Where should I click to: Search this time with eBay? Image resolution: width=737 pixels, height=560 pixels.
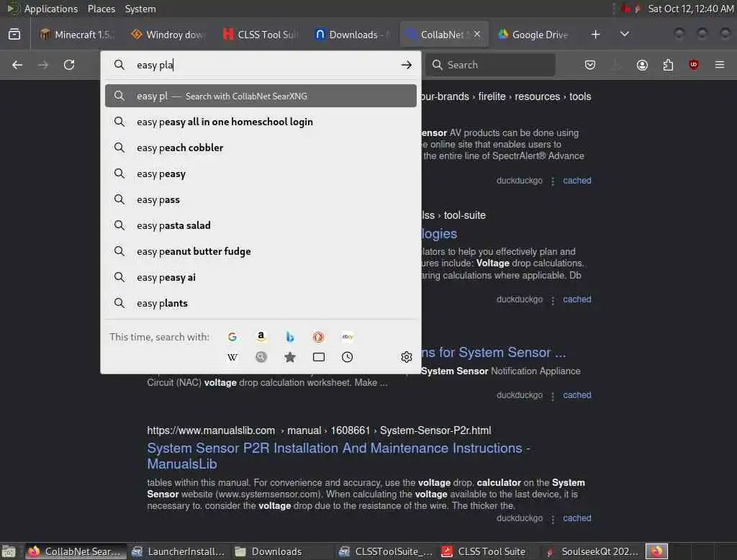click(348, 337)
